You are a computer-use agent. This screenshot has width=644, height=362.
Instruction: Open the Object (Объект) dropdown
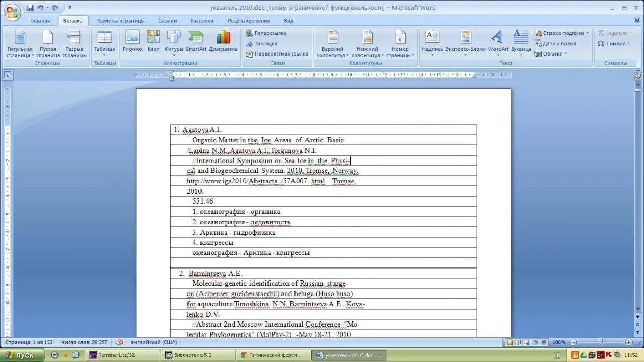pos(551,54)
